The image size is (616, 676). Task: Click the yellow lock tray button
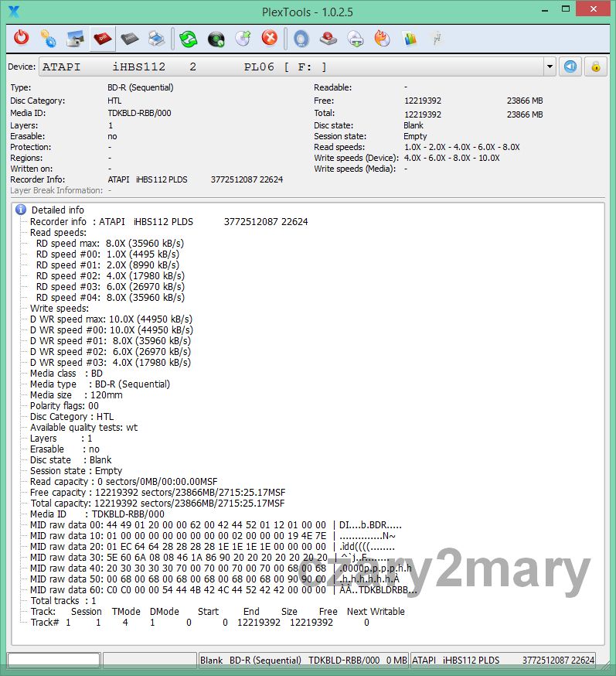[596, 67]
